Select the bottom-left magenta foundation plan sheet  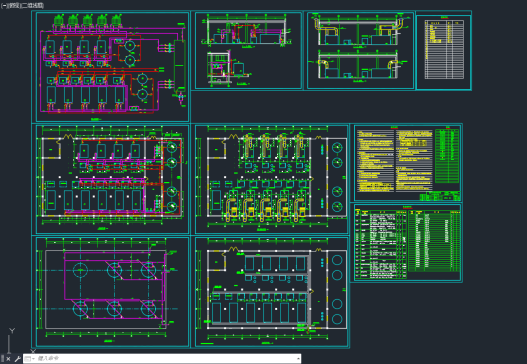point(112,292)
